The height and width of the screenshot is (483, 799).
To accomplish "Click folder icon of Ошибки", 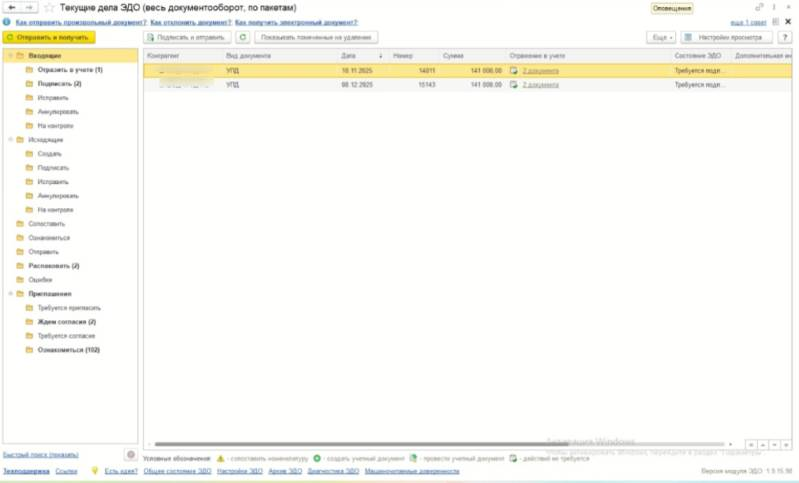I will click(x=20, y=280).
